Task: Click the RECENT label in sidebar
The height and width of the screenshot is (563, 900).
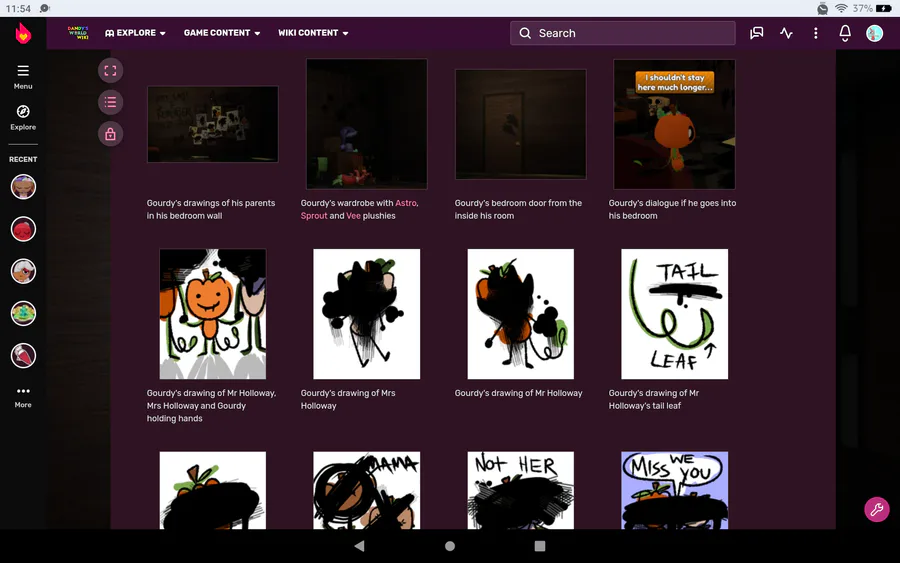Action: pyautogui.click(x=23, y=160)
